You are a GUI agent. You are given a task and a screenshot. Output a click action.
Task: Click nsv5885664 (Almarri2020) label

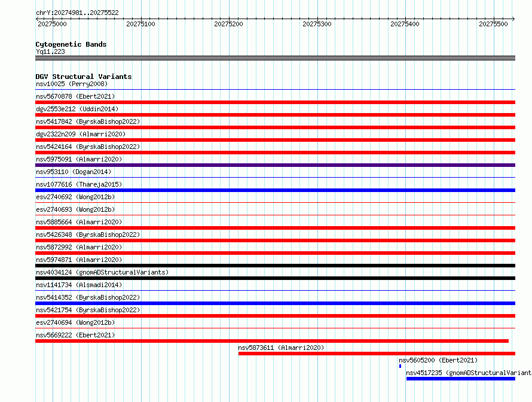pyautogui.click(x=79, y=222)
